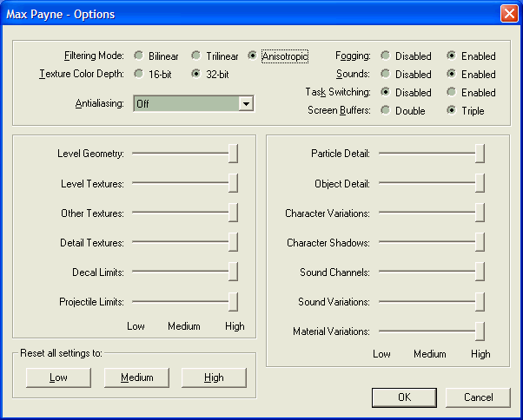Viewport: 523px width, 420px height.
Task: Select Trilinear filtering mode
Action: [x=215, y=56]
